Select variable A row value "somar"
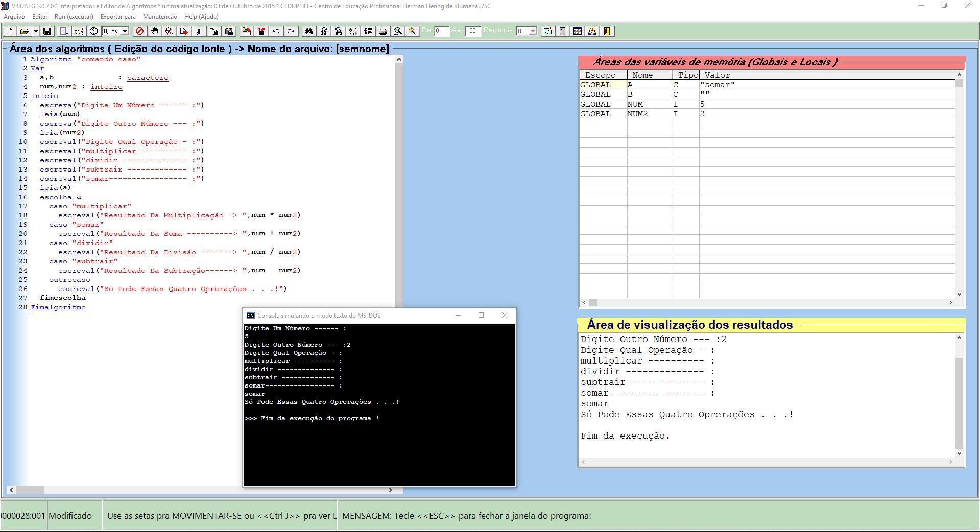 pyautogui.click(x=827, y=85)
